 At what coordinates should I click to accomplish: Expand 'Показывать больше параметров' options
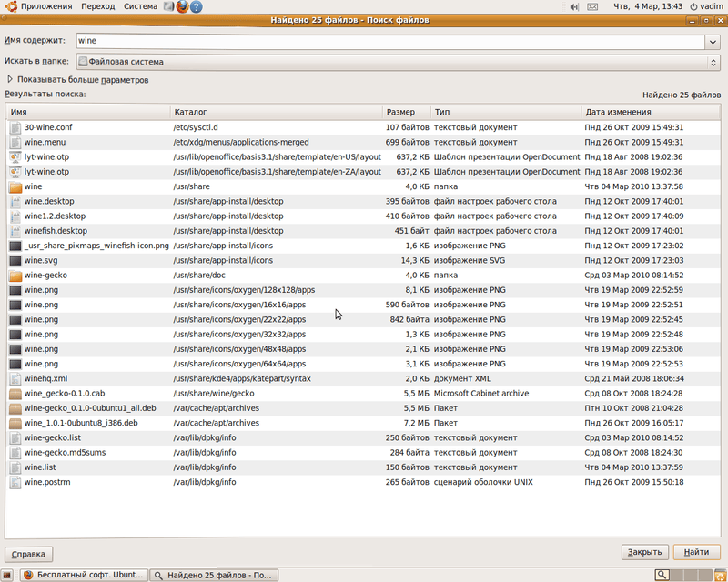[x=10, y=80]
